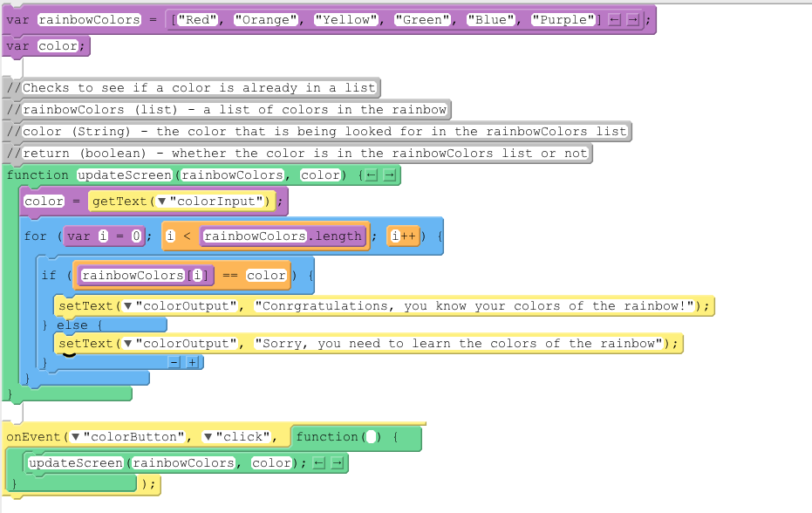Click the i++ increment block in the for loop

click(404, 236)
